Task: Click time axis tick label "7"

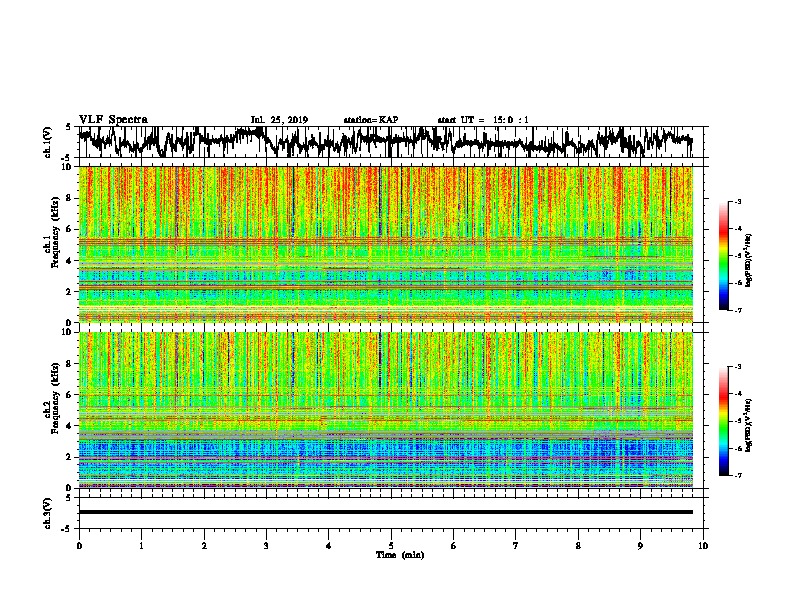Action: (516, 546)
